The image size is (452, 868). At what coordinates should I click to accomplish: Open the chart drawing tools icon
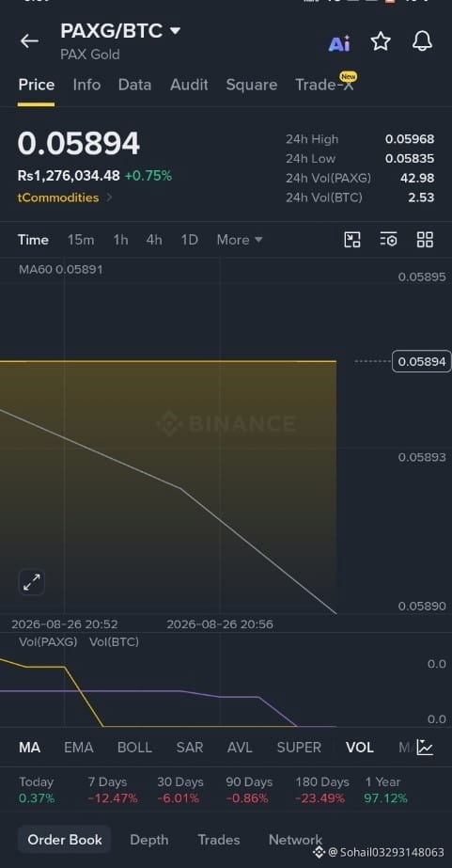(x=352, y=240)
